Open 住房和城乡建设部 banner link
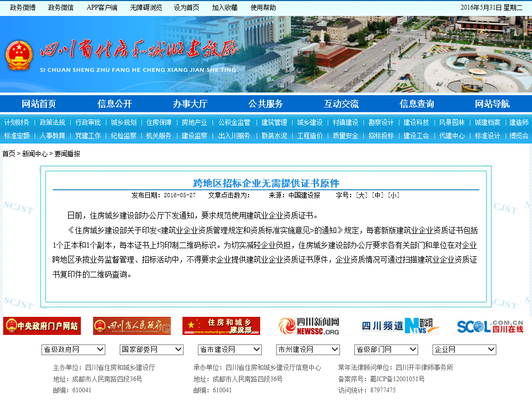This screenshot has width=532, height=412. coord(221,326)
